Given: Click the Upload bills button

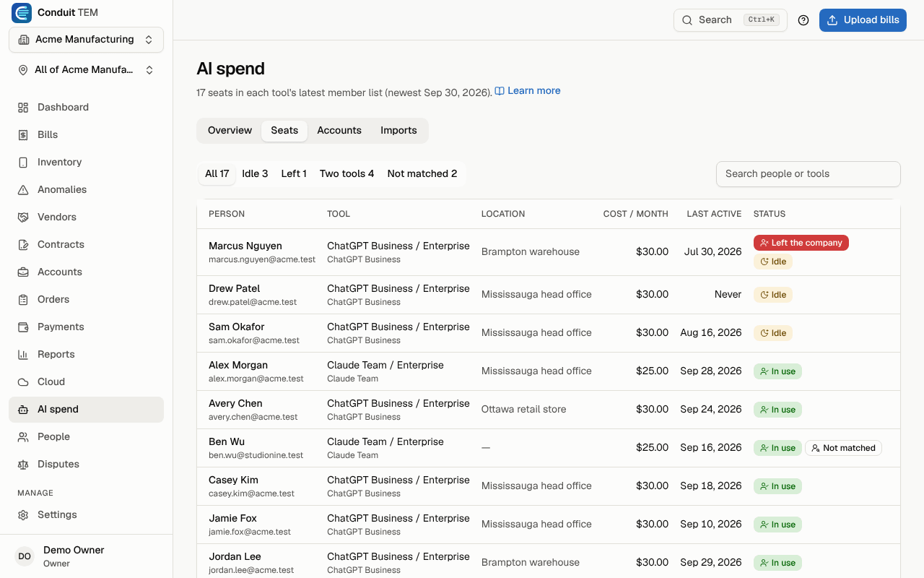Looking at the screenshot, I should click(x=863, y=20).
